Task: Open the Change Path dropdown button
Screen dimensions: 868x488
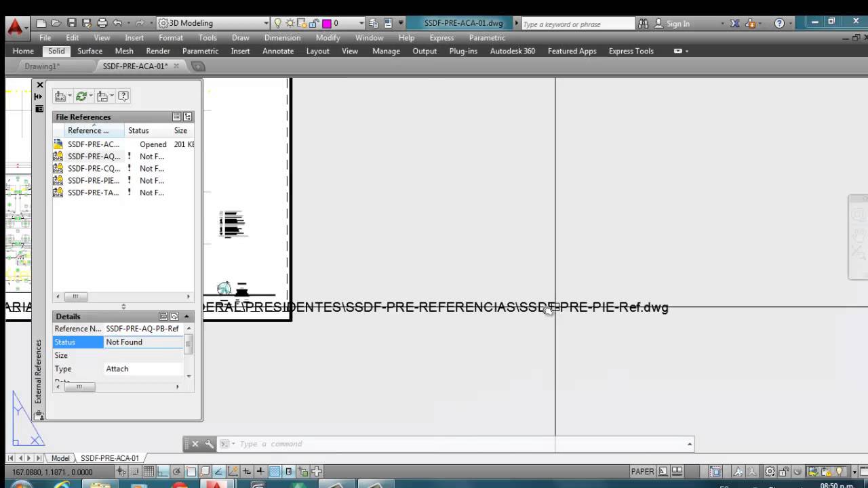Action: pos(105,96)
